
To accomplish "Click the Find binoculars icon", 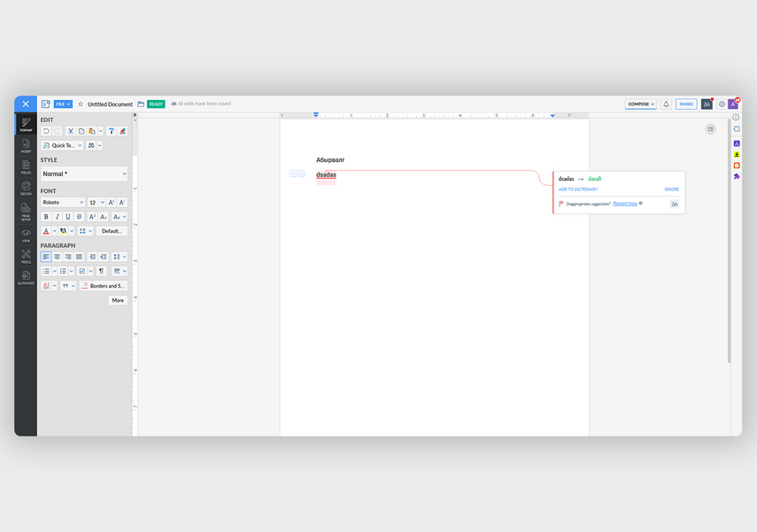I will pyautogui.click(x=91, y=145).
